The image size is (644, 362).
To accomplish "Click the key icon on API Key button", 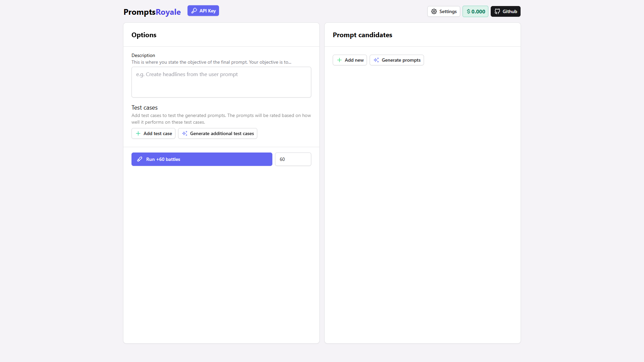I will click(194, 11).
